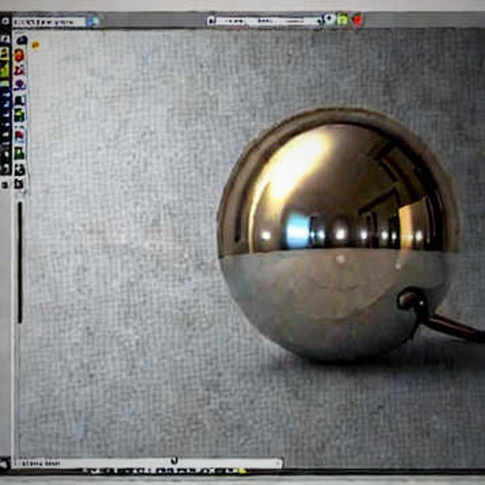Click the red icon in the top-right toolbar
This screenshot has width=485, height=485.
357,20
